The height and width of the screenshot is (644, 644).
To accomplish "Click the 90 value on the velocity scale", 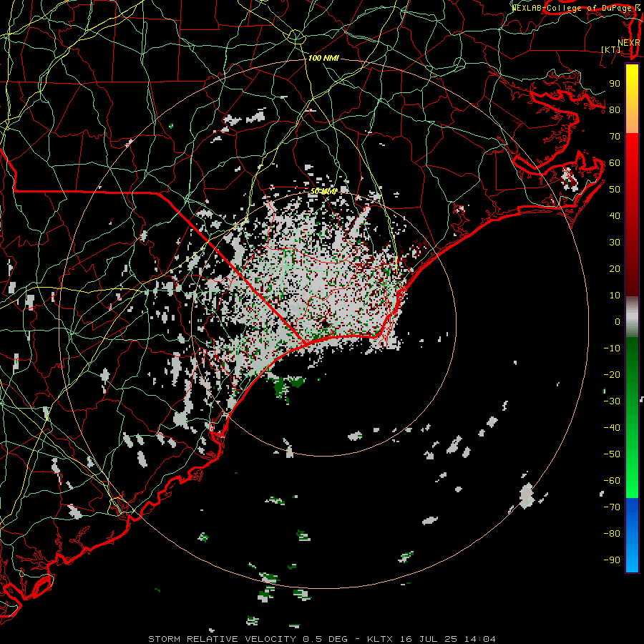I will coord(615,84).
